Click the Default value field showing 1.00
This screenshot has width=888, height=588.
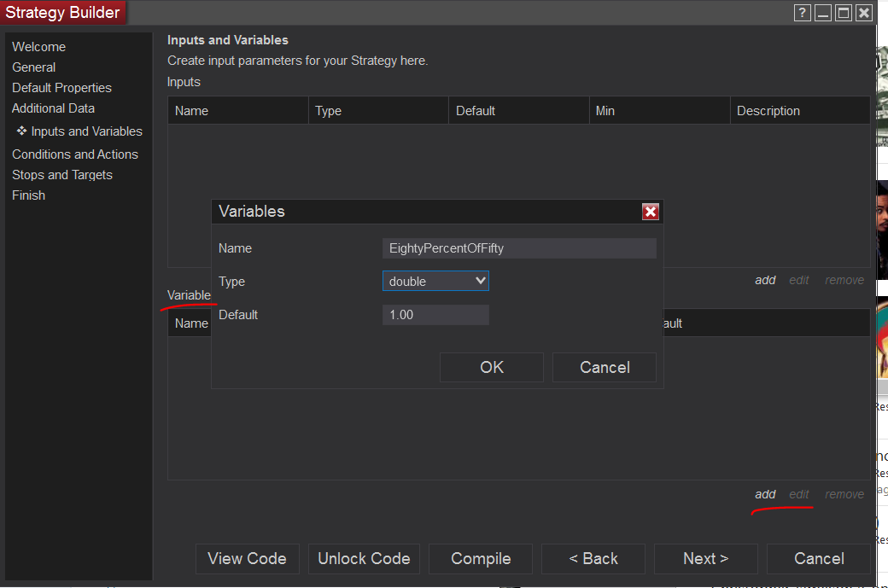click(435, 315)
